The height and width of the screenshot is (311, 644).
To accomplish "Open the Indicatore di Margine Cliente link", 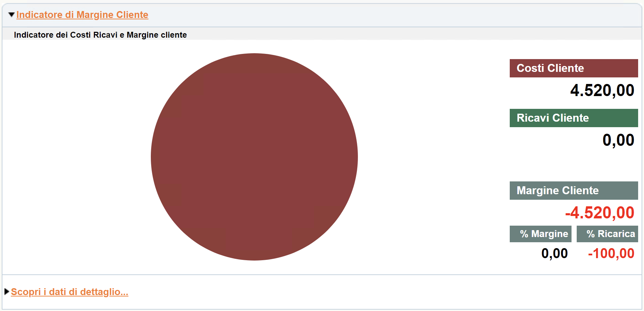I will click(x=82, y=15).
